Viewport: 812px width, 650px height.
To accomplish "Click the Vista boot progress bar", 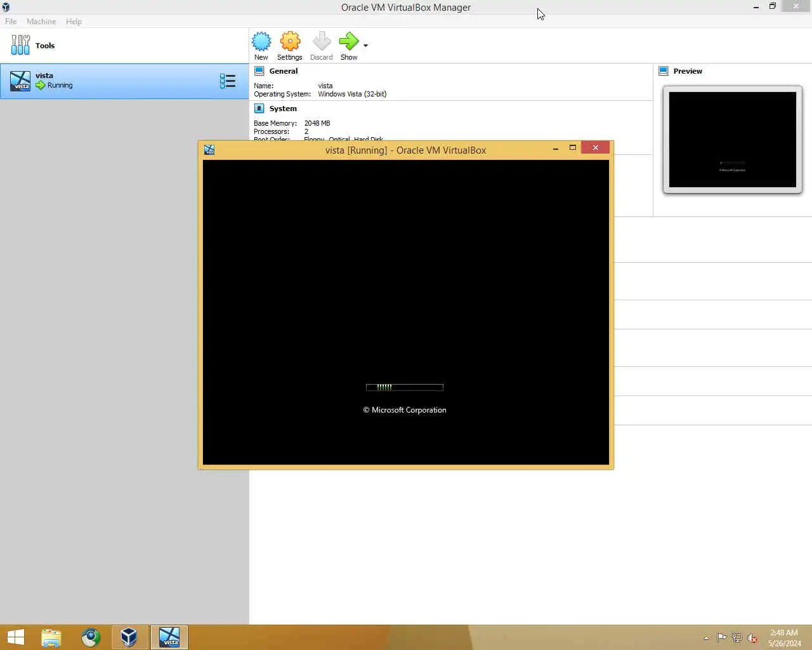I will tap(405, 387).
